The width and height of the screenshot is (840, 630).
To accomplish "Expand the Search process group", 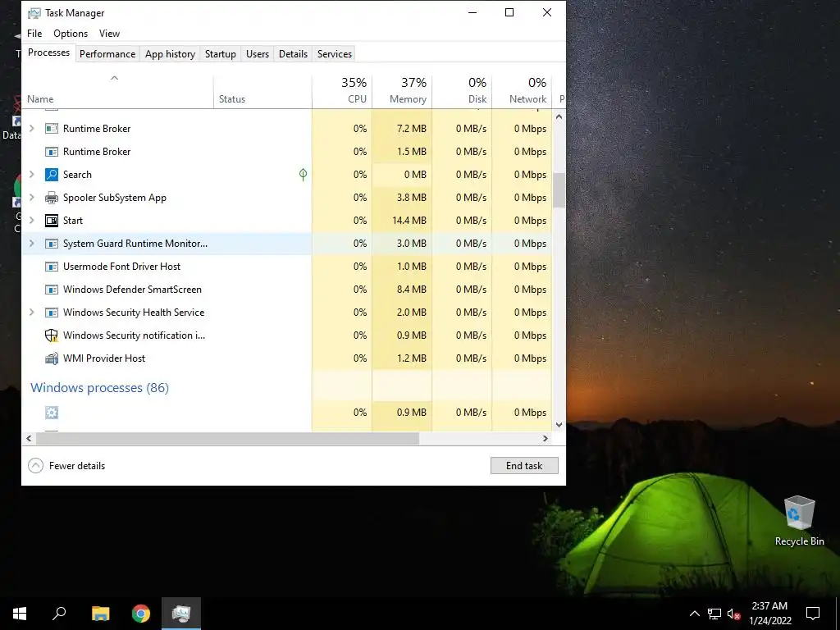I will [32, 175].
